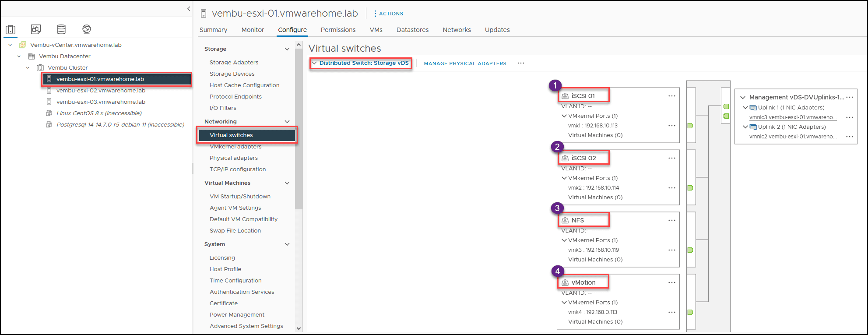Collapse iSCSI 01 VMkernel Ports list
This screenshot has height=335, width=868.
564,116
